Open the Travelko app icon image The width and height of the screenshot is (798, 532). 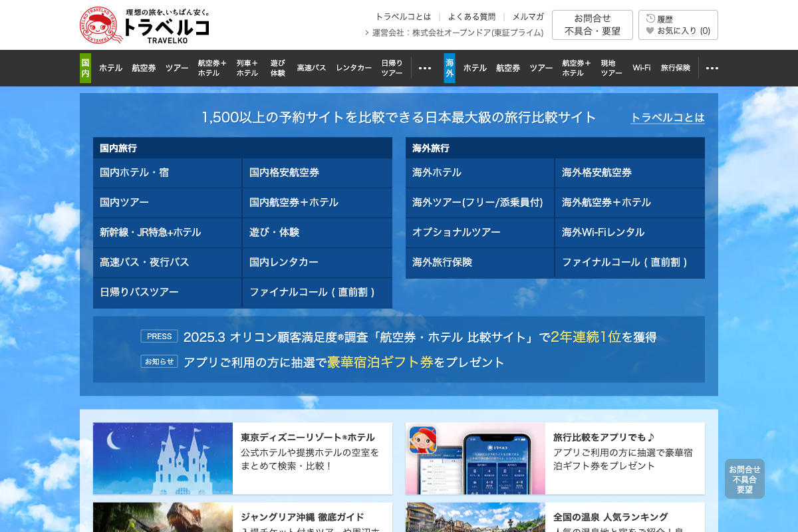click(423, 440)
